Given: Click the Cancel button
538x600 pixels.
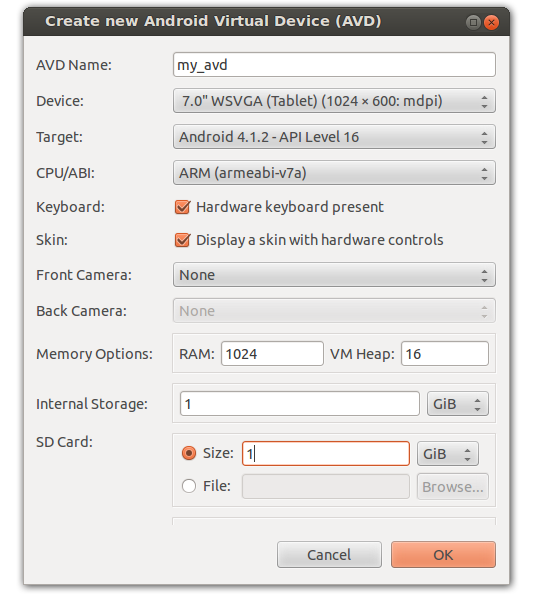Looking at the screenshot, I should pyautogui.click(x=329, y=554).
